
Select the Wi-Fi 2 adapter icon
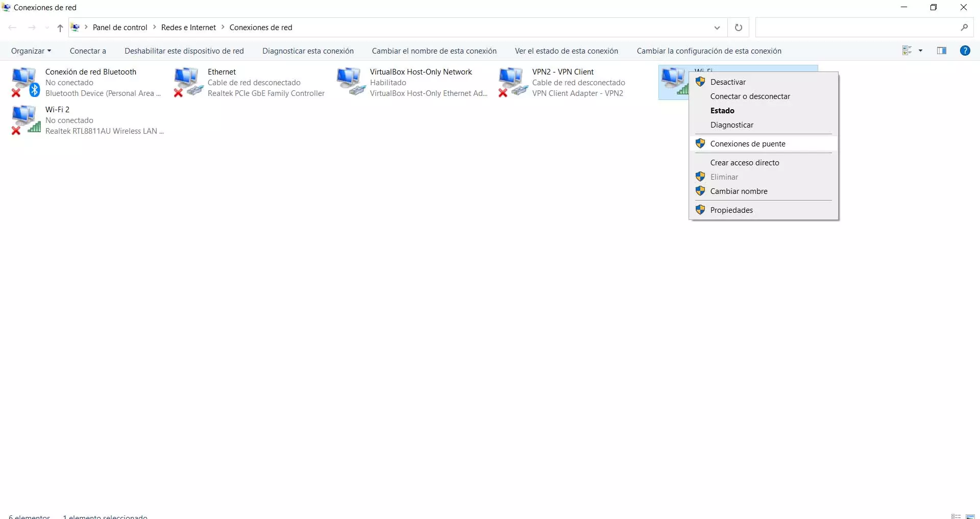click(26, 120)
